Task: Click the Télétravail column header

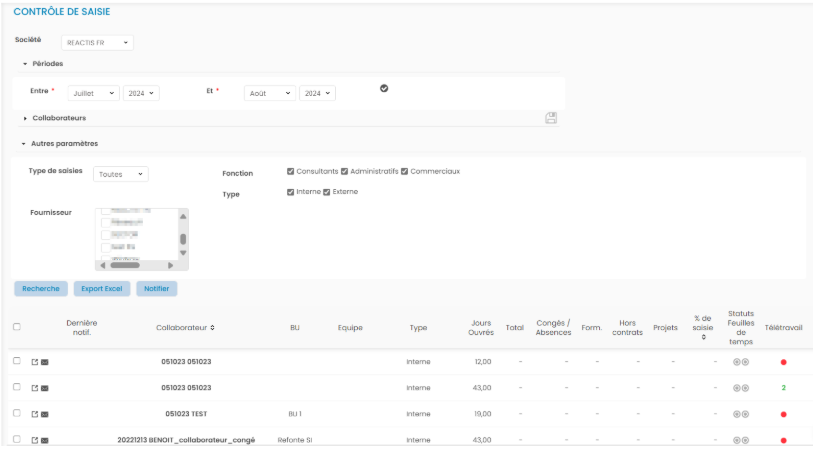Action: pyautogui.click(x=783, y=327)
